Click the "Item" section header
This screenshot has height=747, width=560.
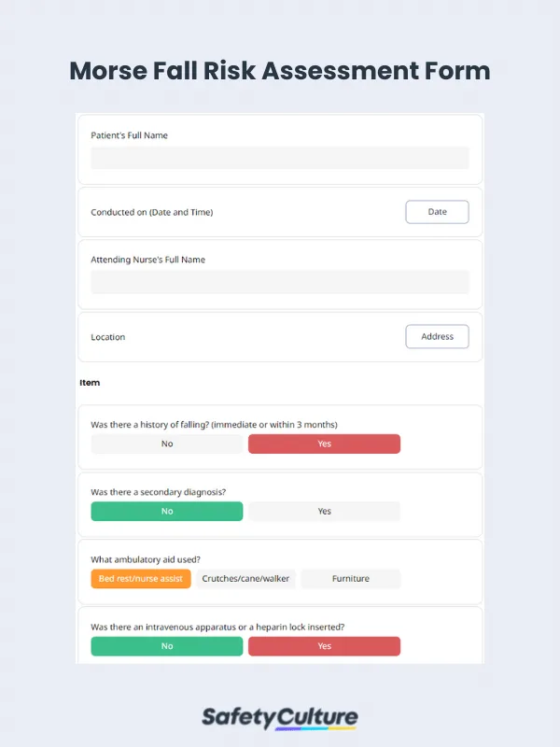(x=90, y=382)
